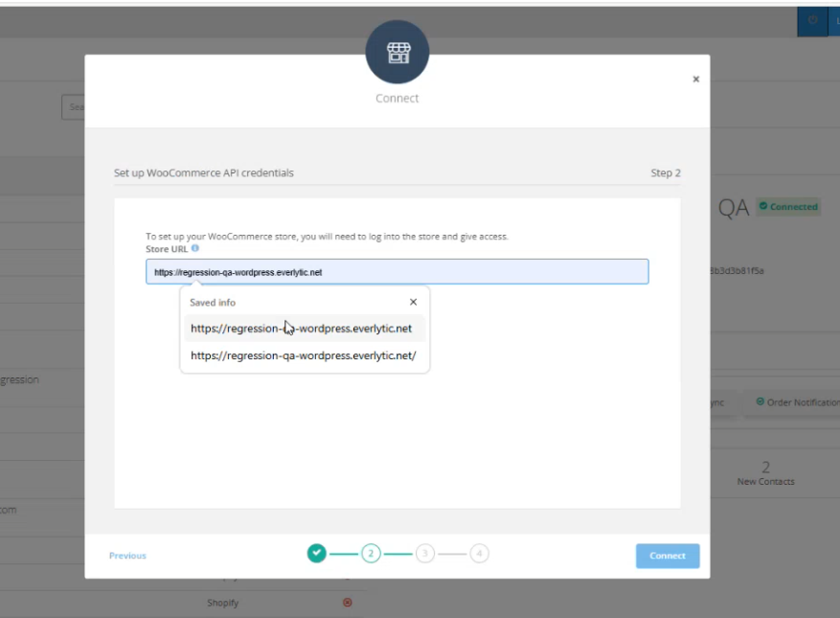This screenshot has width=840, height=618.
Task: Click the Previous link
Action: [x=126, y=555]
